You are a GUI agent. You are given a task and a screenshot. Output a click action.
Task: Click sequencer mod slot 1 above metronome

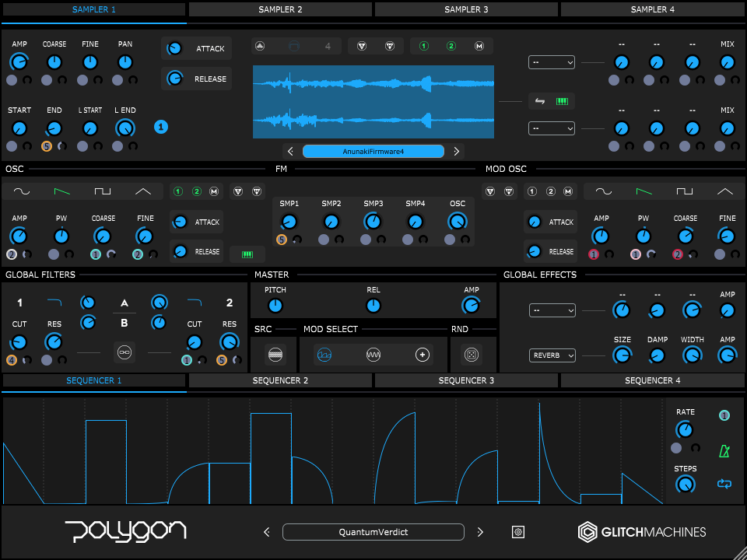click(724, 415)
